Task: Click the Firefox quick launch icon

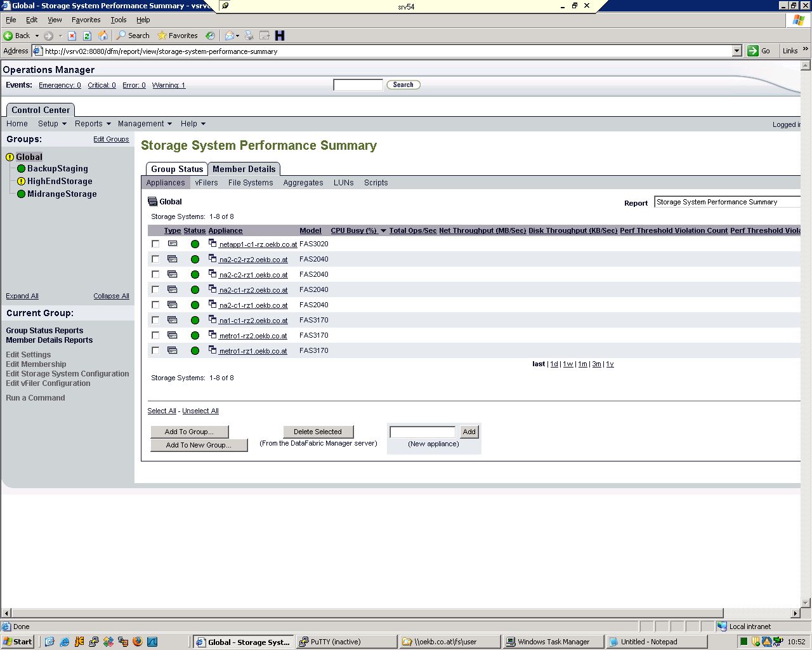Action: click(138, 642)
